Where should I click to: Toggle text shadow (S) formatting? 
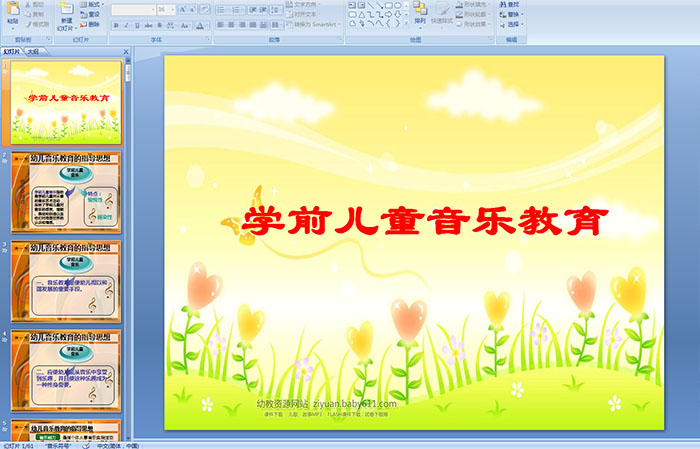(x=159, y=25)
